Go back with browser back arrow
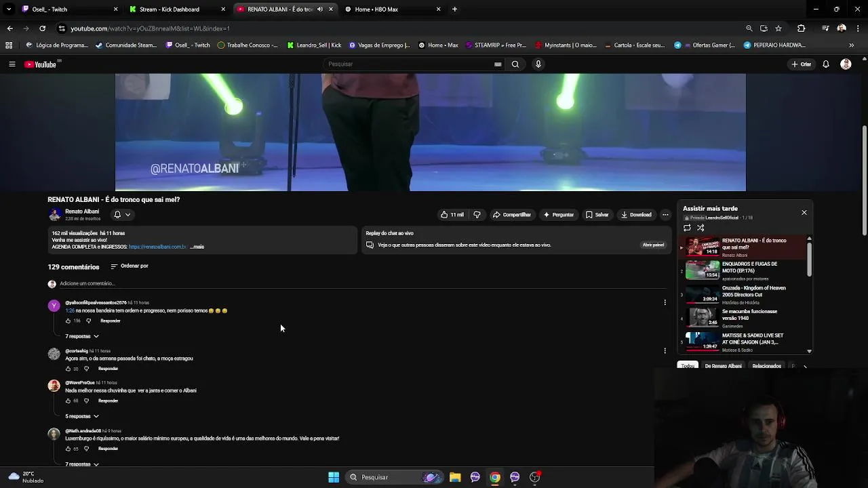 click(9, 28)
